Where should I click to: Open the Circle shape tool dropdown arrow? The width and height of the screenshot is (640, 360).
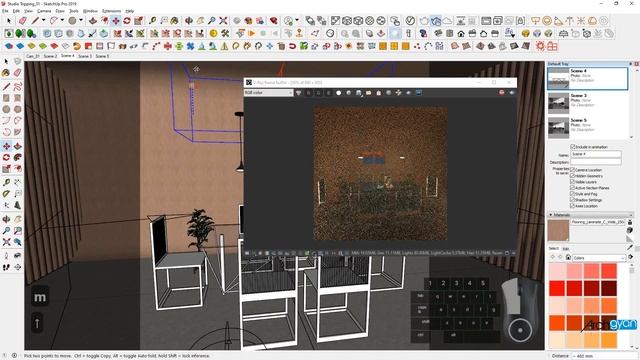coord(81,20)
